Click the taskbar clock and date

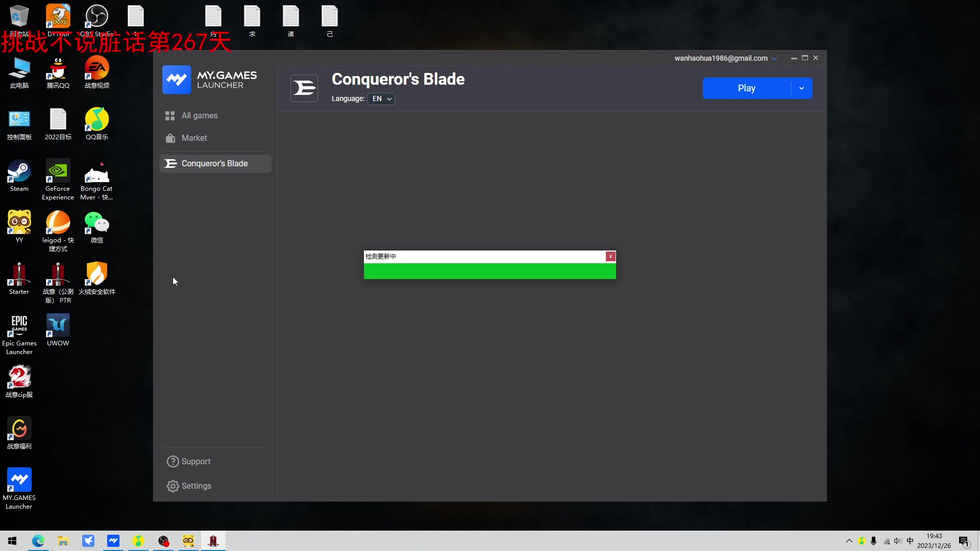coord(934,541)
